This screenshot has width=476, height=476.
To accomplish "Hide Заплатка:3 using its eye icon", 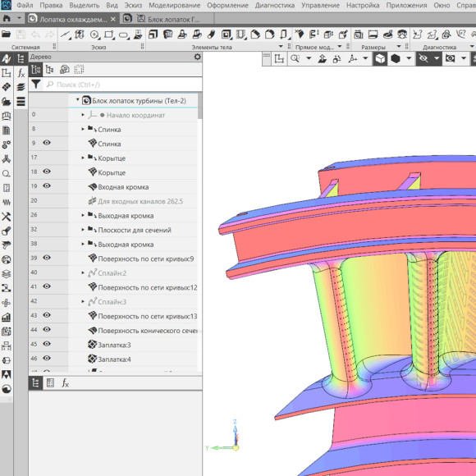I will tap(47, 344).
